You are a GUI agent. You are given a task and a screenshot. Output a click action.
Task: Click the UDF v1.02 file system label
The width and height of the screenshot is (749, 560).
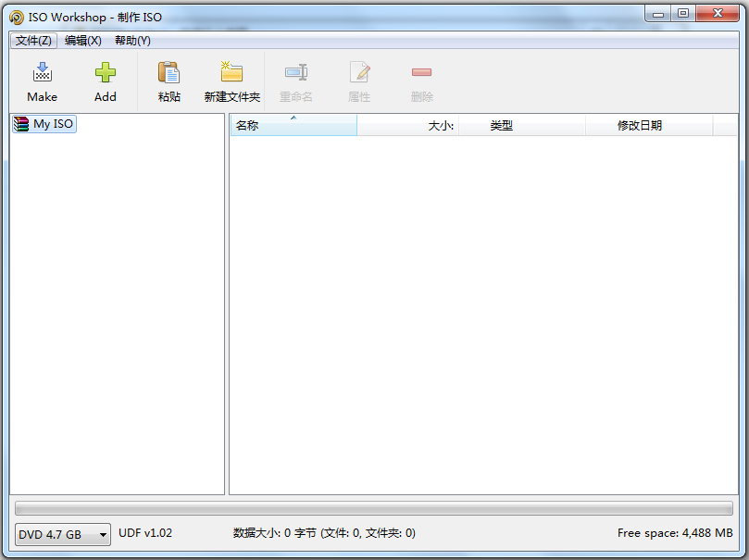coord(145,533)
